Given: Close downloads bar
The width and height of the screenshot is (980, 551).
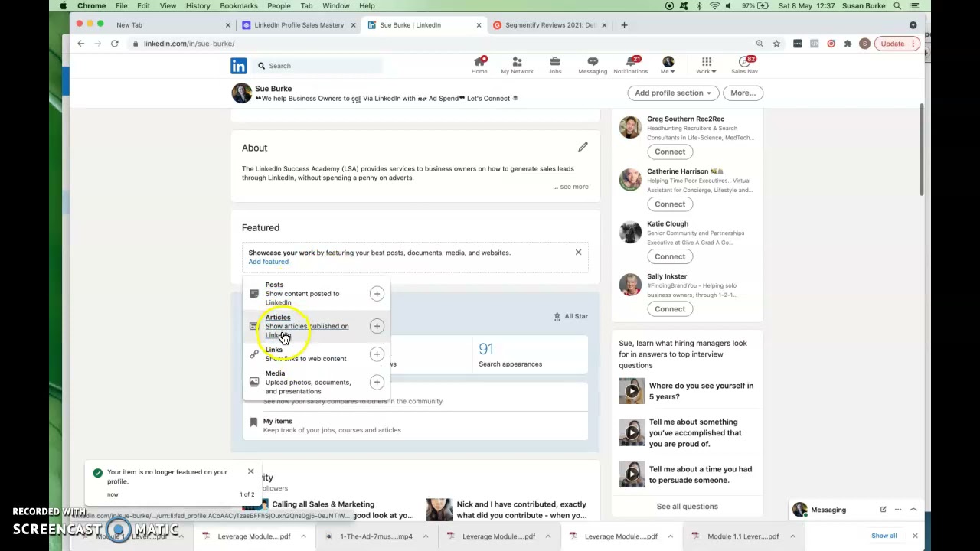Looking at the screenshot, I should coord(915,536).
